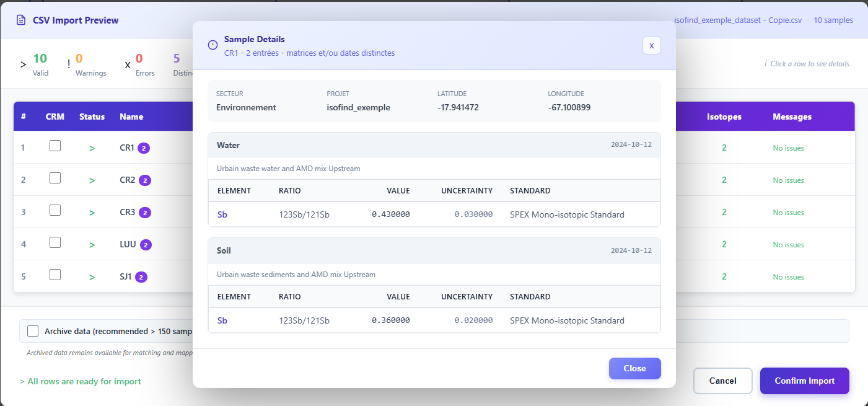Click the info circle icon beside Sample Details
The image size is (868, 406).
(x=213, y=45)
